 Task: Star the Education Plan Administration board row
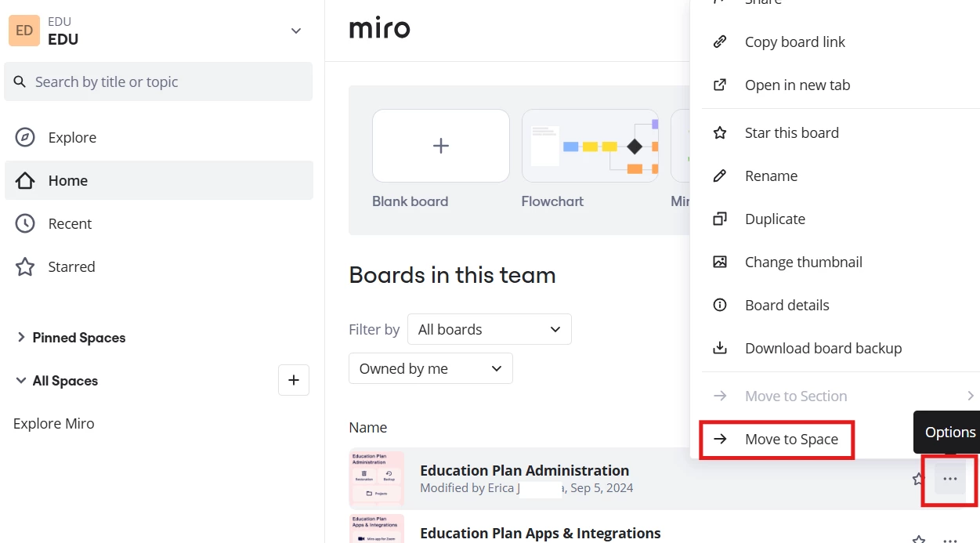(x=919, y=479)
